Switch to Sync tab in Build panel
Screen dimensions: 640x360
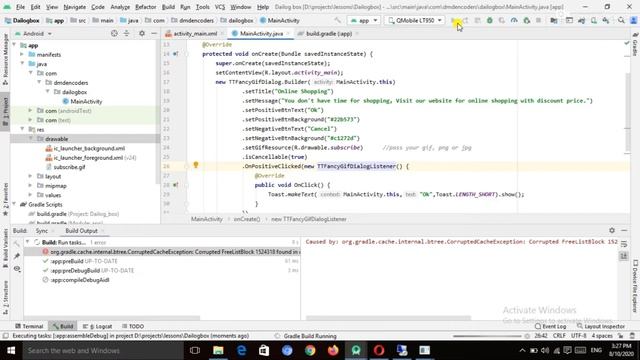[42, 231]
